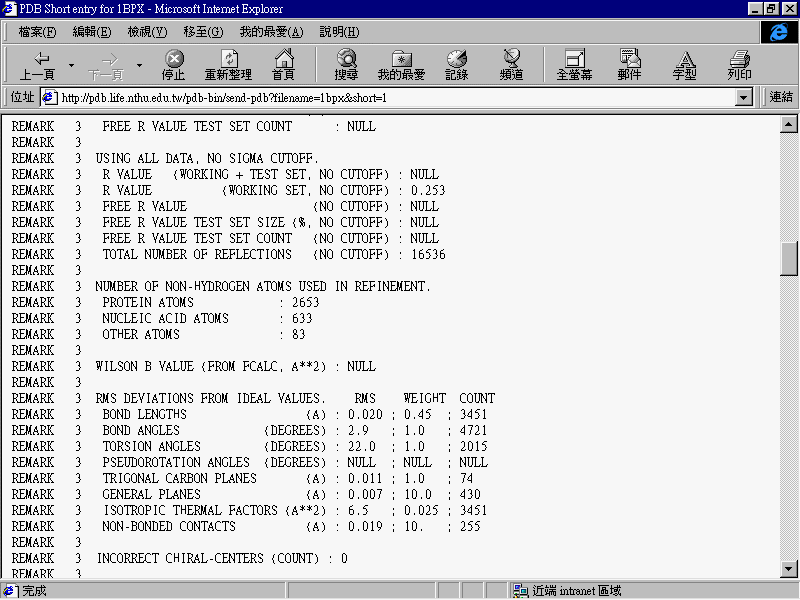Image resolution: width=800 pixels, height=600 pixels.
Task: Click the Back (上一頁) toolbar button
Action: [x=37, y=65]
